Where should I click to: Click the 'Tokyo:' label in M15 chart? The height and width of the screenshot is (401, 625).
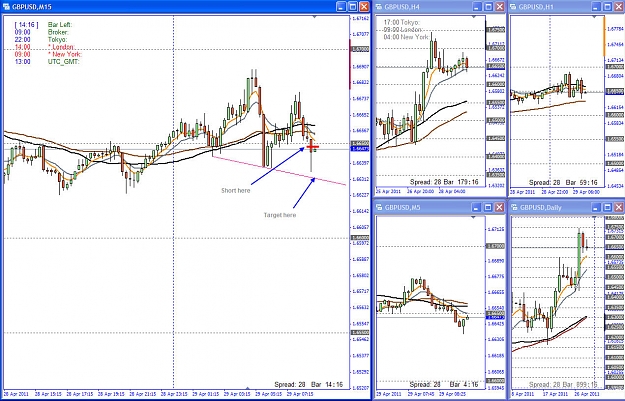click(57, 39)
